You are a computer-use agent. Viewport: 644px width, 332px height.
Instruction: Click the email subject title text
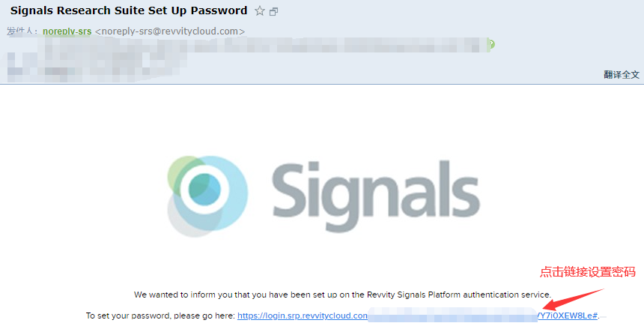coord(128,11)
